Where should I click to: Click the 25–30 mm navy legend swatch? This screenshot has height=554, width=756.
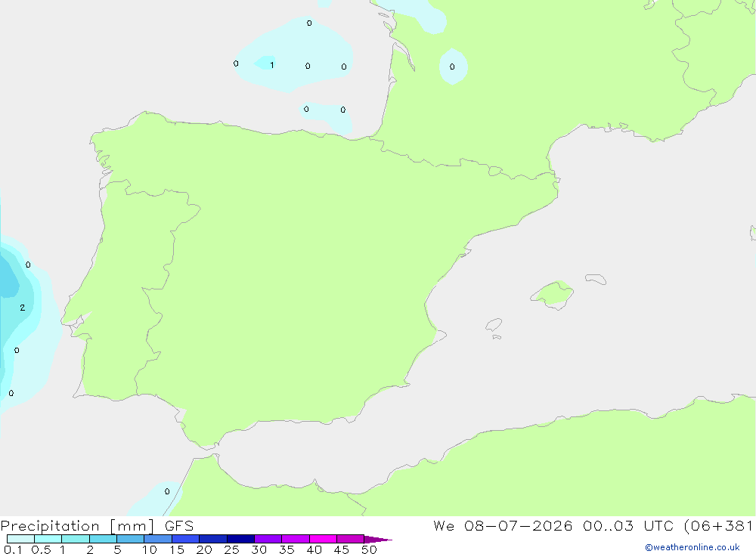point(240,539)
